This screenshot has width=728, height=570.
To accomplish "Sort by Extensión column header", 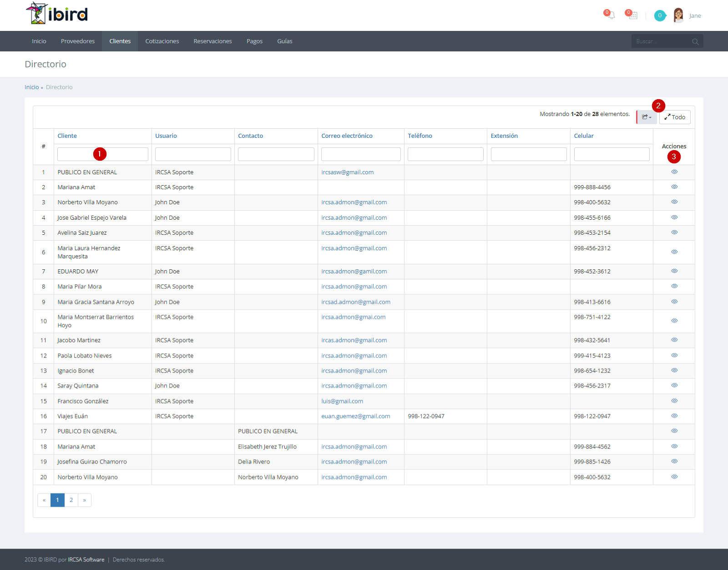I will coord(504,136).
